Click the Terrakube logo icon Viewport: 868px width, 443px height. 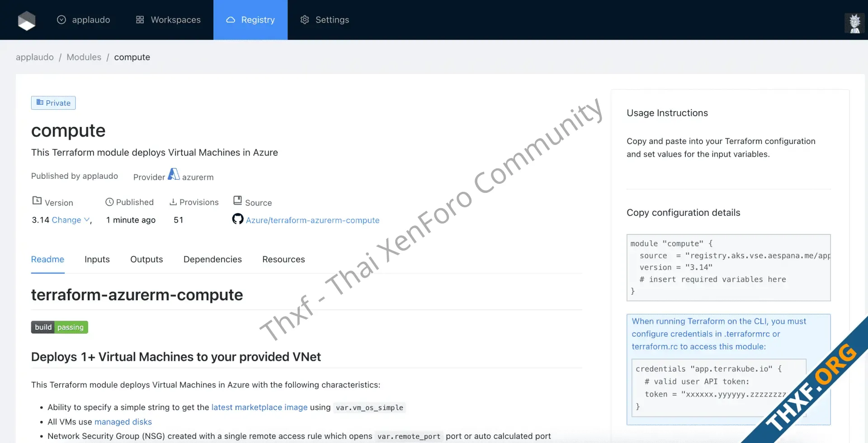[27, 20]
